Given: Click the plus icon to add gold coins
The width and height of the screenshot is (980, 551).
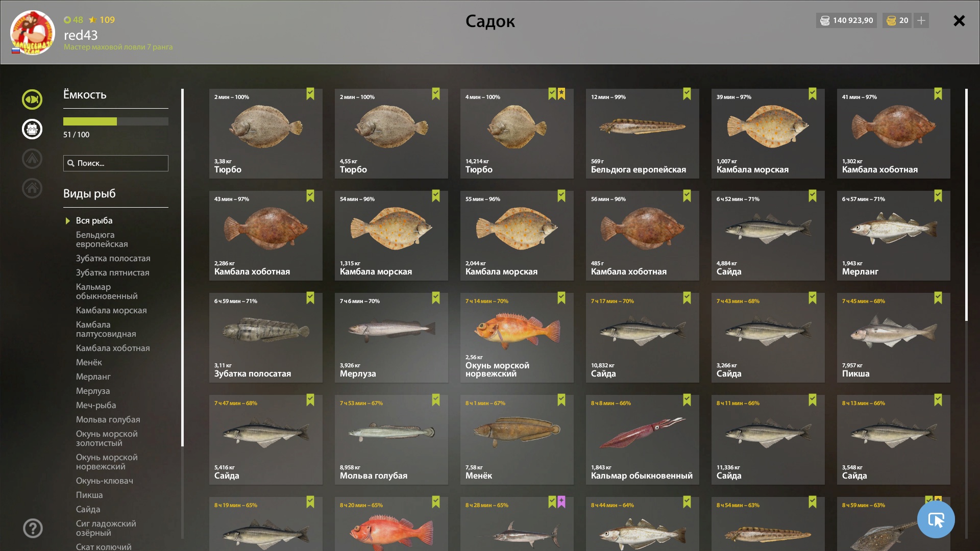Looking at the screenshot, I should 921,20.
